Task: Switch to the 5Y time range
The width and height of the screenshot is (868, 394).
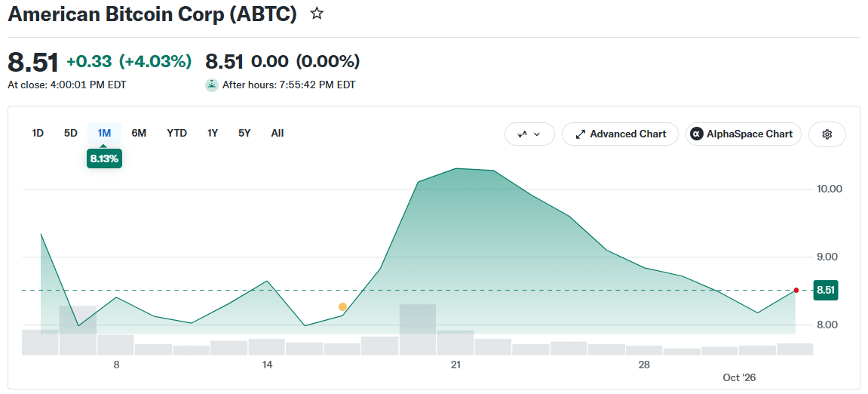Action: point(244,133)
